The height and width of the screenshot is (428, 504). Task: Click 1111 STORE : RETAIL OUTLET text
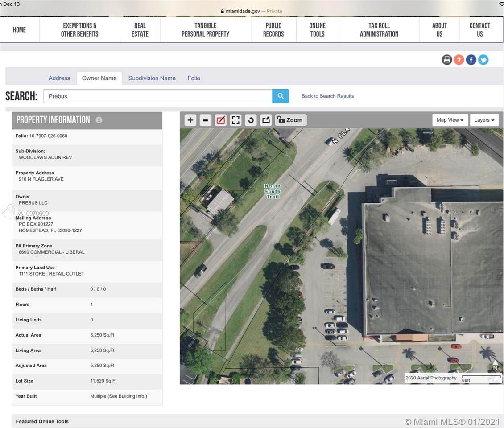[x=51, y=274]
